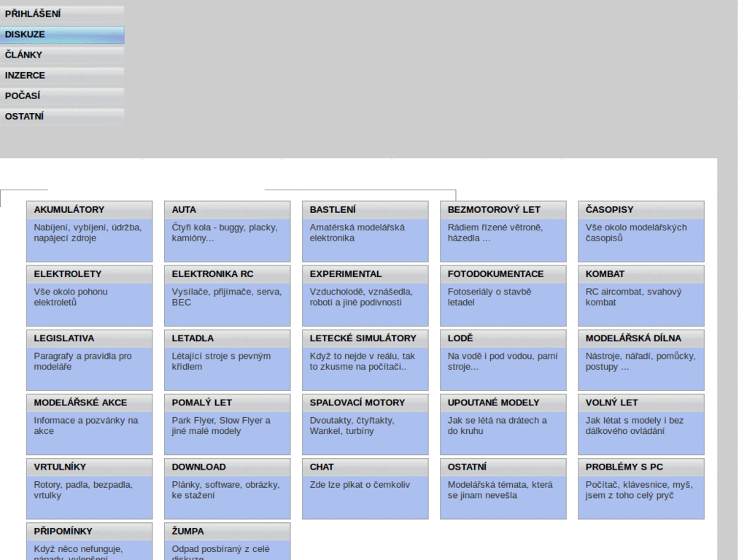The height and width of the screenshot is (560, 747).
Task: Open the VRTULNÍKY forum
Action: [60, 467]
